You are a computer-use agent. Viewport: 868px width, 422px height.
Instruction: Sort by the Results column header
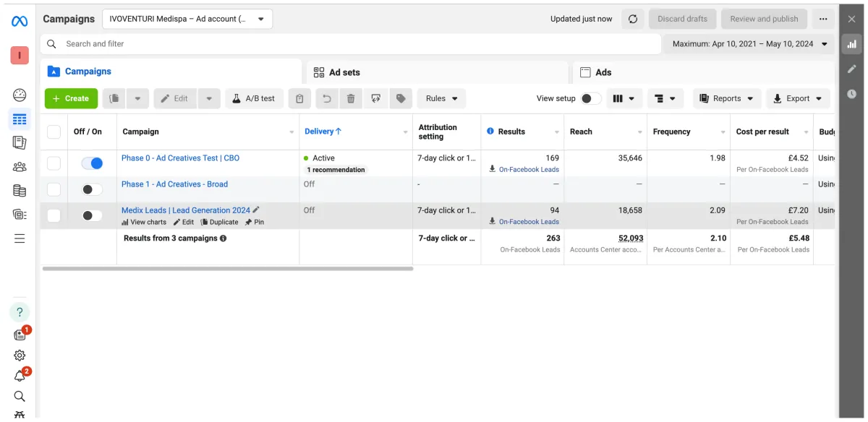point(511,132)
